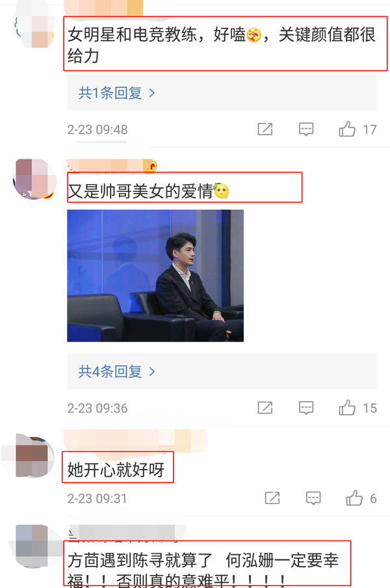Tap the chevron next to 共4条回复
The image size is (390, 588).
coord(151,371)
